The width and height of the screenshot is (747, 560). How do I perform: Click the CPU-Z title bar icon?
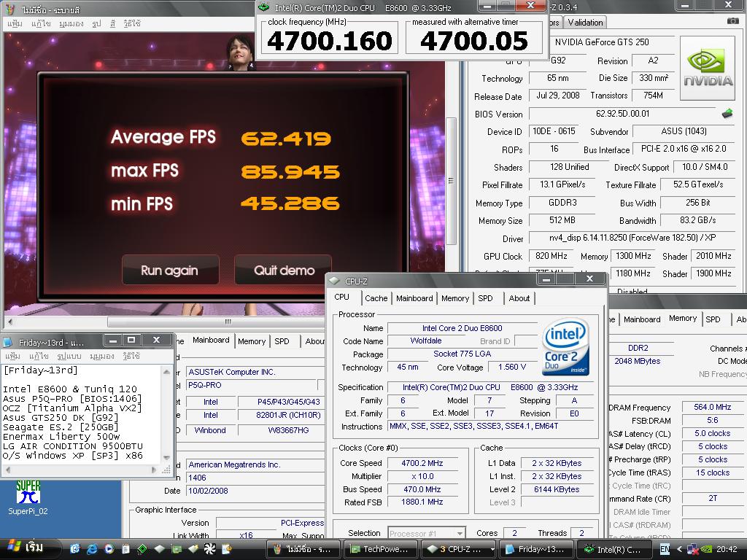pos(334,281)
